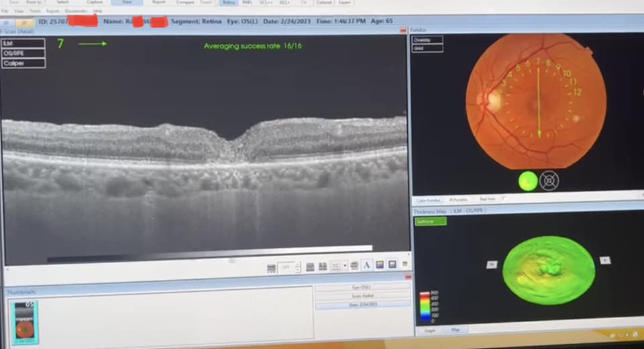Screen dimensions: 644x349
Task: Switch to the IR Fundus tab
Action: (460, 200)
